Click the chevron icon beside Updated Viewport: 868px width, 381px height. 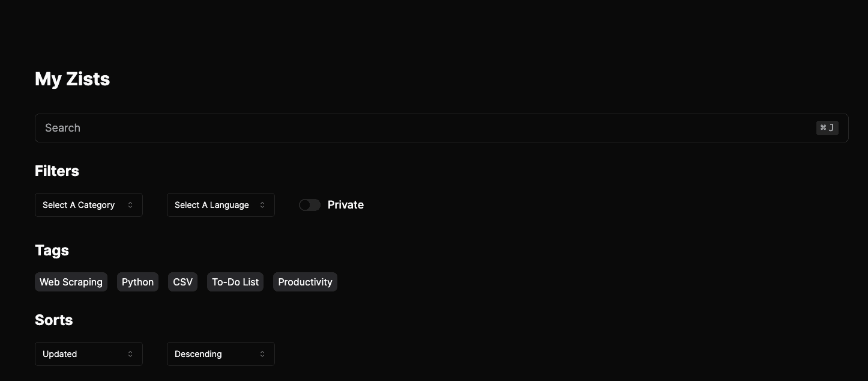(x=130, y=354)
